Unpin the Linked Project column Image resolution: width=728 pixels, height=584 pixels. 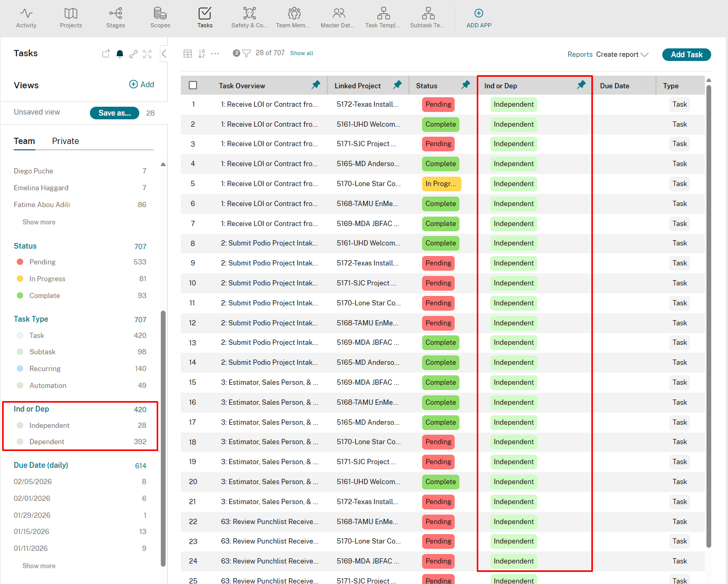pos(397,85)
